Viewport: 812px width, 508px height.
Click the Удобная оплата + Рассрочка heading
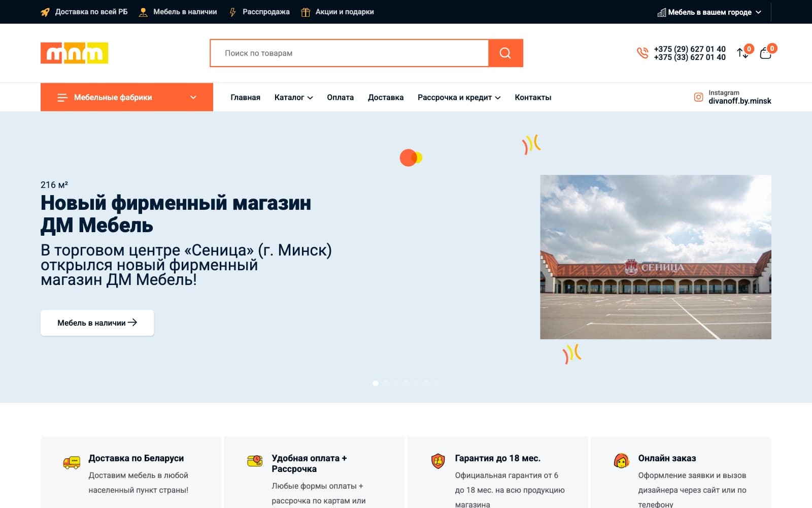click(309, 463)
